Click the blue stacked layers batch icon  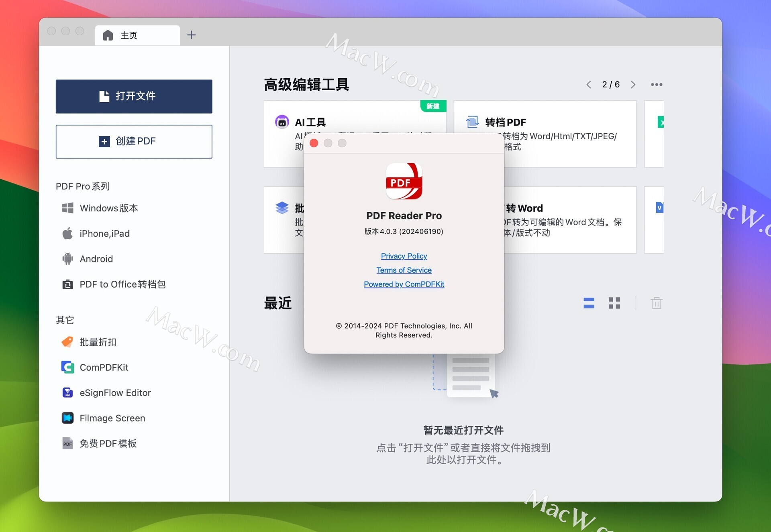(282, 207)
